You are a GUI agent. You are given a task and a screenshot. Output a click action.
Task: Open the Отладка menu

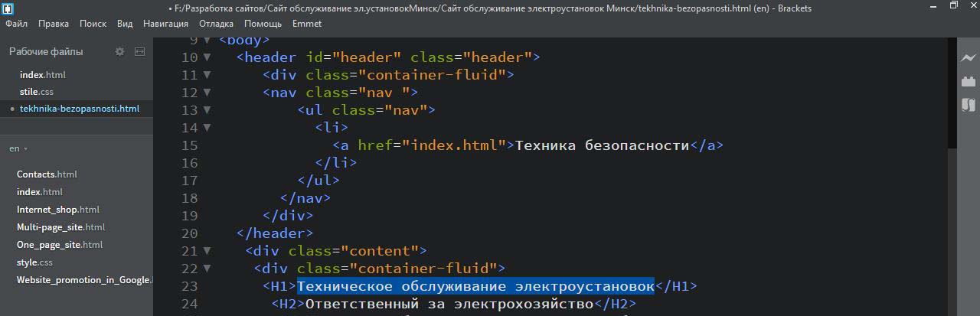click(216, 24)
